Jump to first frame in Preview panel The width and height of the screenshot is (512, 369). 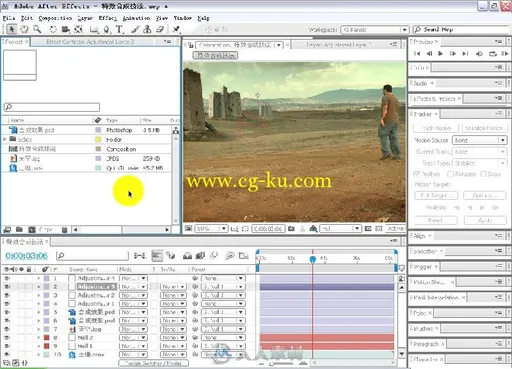[417, 53]
